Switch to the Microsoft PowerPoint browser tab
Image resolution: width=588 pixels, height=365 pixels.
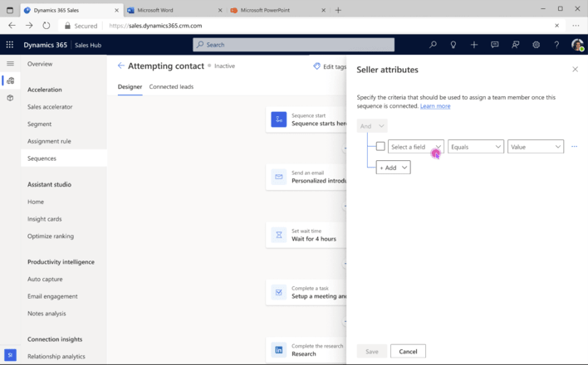point(278,10)
